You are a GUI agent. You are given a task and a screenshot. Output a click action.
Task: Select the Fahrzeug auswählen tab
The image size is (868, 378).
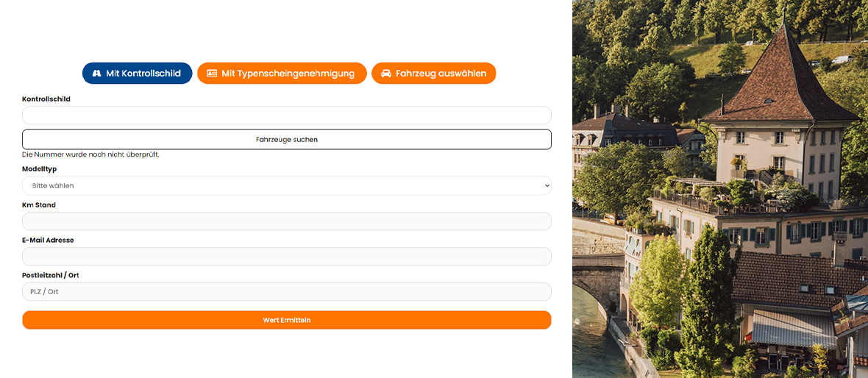click(x=433, y=73)
